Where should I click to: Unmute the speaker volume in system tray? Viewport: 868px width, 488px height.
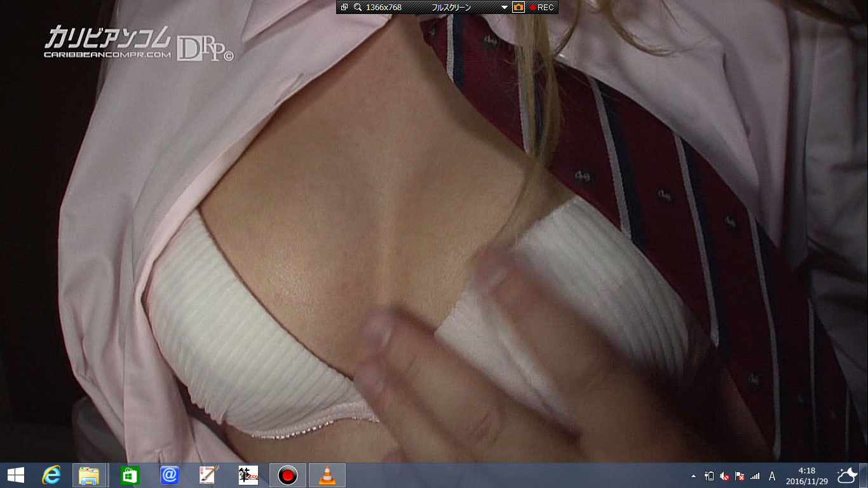(x=724, y=476)
